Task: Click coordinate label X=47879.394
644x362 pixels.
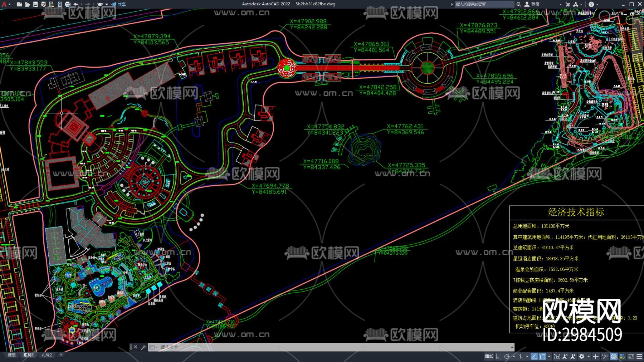Action: 152,36
